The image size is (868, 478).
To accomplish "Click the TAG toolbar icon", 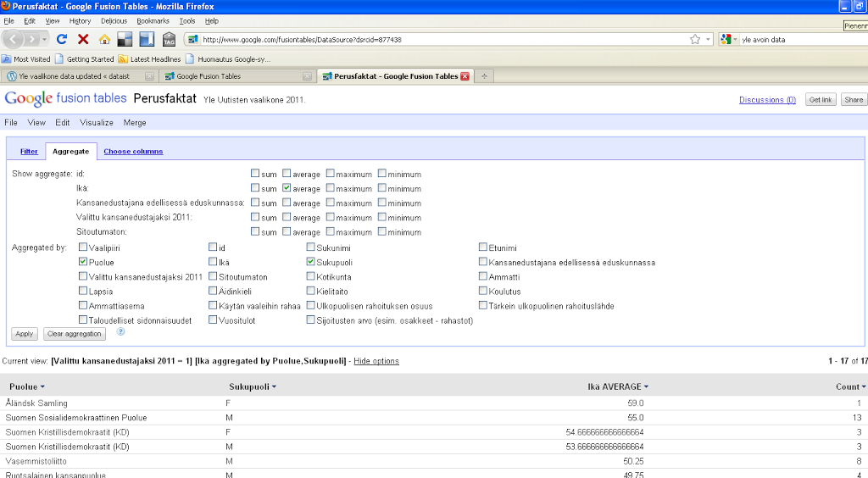I will (x=169, y=39).
